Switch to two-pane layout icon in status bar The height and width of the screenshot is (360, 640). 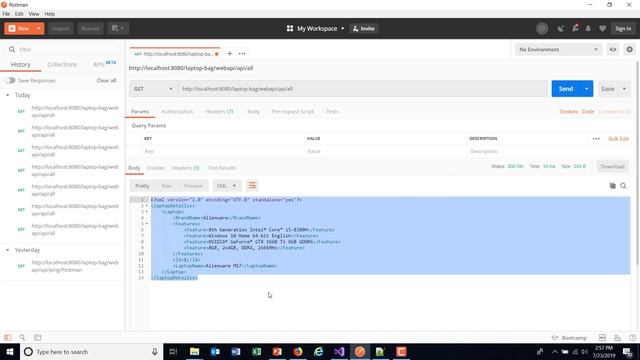click(602, 338)
